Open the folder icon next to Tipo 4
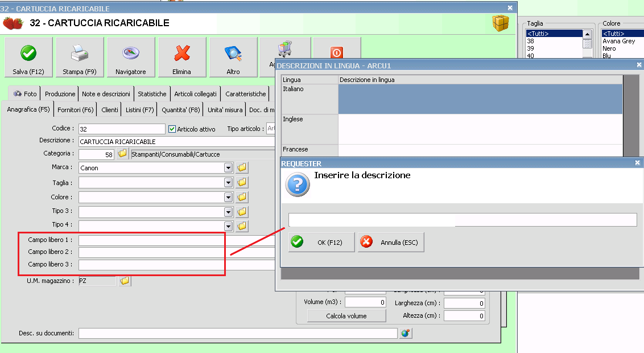The height and width of the screenshot is (353, 644). pyautogui.click(x=242, y=225)
